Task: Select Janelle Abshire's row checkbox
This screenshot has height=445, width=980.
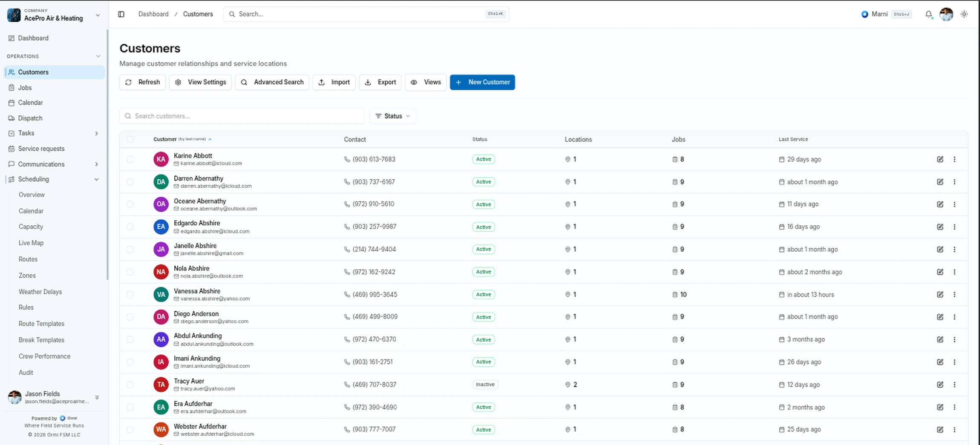Action: 130,250
